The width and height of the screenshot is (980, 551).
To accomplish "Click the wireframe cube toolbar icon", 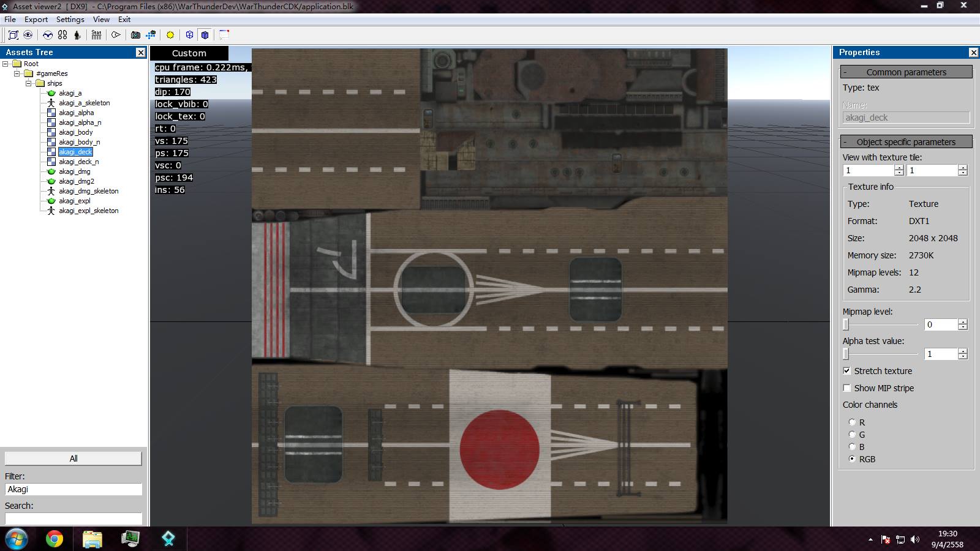I will pyautogui.click(x=190, y=35).
